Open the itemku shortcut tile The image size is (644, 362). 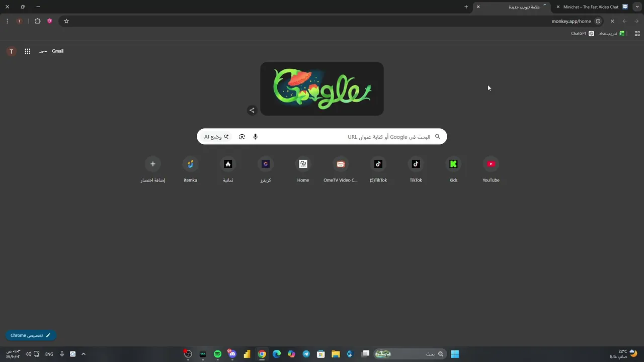click(190, 169)
